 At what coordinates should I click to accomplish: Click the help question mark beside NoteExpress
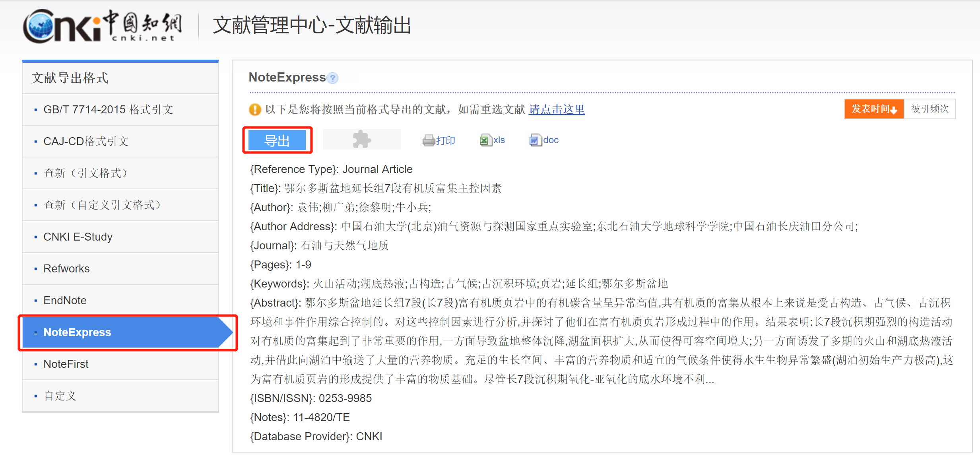pos(333,78)
